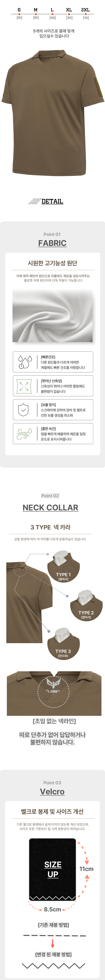Open the FABRIC section heading
Image resolution: width=105 pixels, height=980 pixels.
52,243
